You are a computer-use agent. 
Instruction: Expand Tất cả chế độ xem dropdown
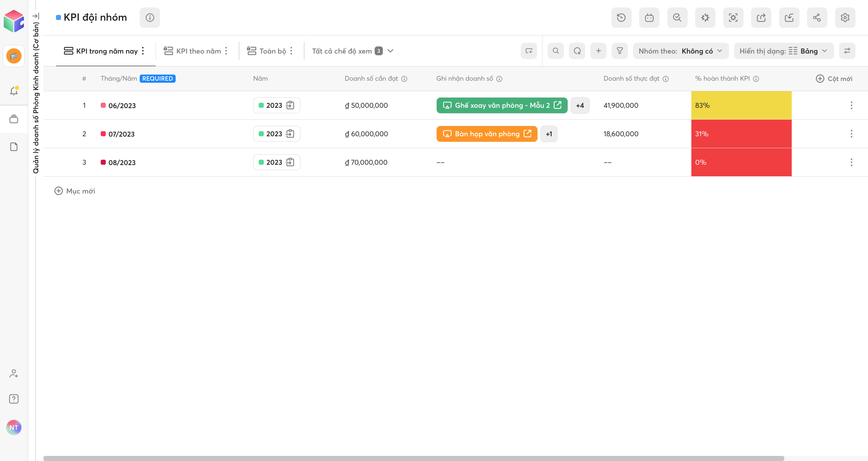353,51
